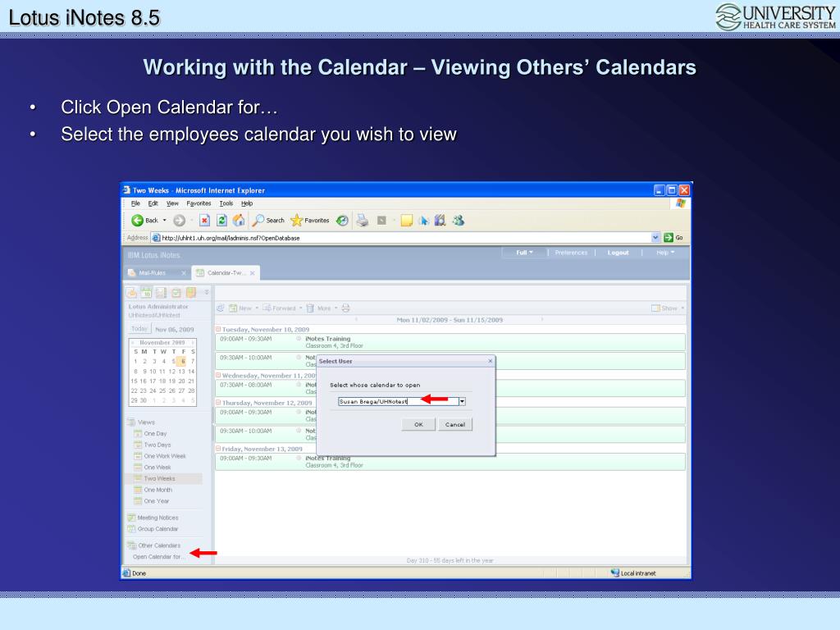Collapse Thursday, November 12 day section
This screenshot has height=630, width=840.
218,402
